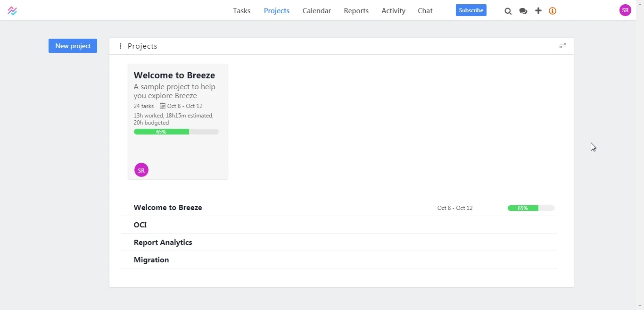Click the '24 tasks' text on card
Viewport: 644px width, 310px height.
pyautogui.click(x=144, y=106)
